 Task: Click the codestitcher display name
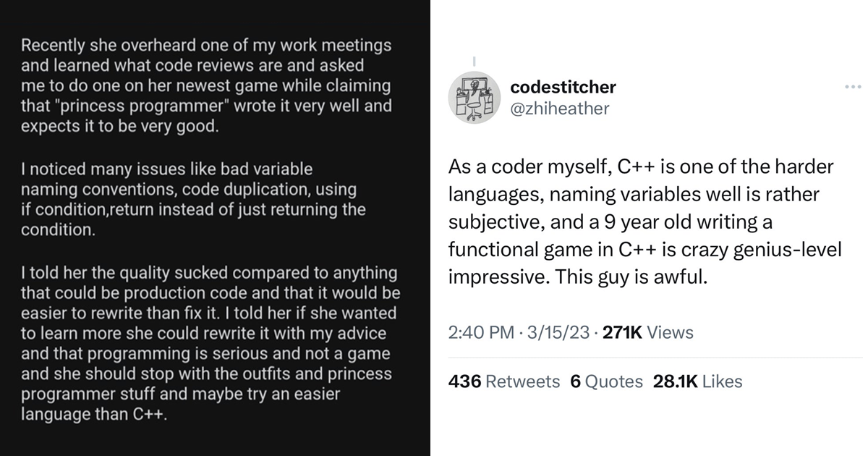tap(563, 87)
